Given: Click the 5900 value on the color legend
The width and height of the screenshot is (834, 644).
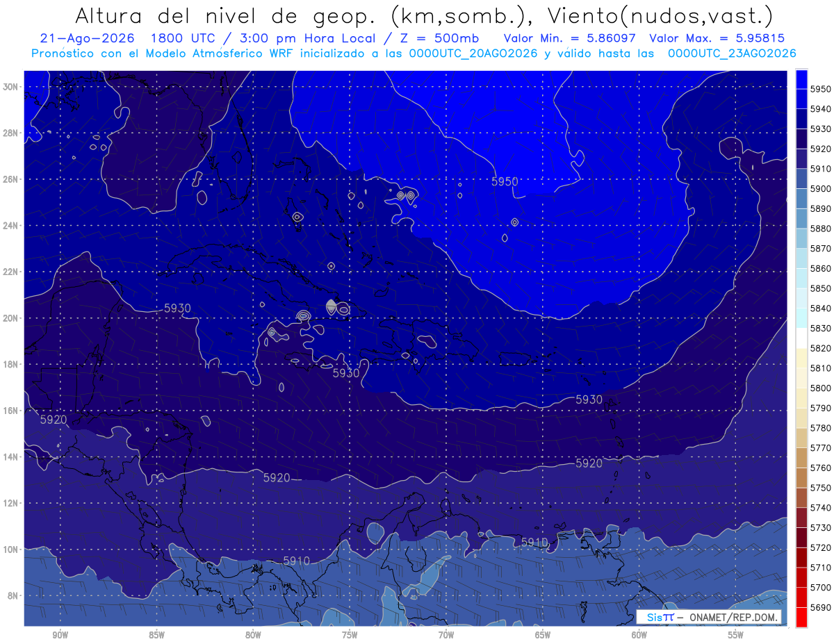Looking at the screenshot, I should tap(821, 188).
